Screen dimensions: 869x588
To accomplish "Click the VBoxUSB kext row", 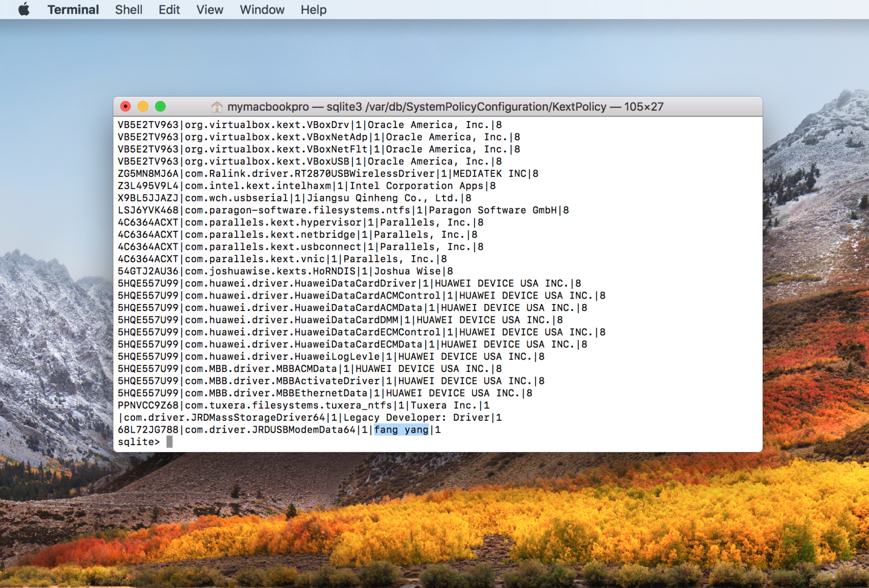I will click(310, 162).
